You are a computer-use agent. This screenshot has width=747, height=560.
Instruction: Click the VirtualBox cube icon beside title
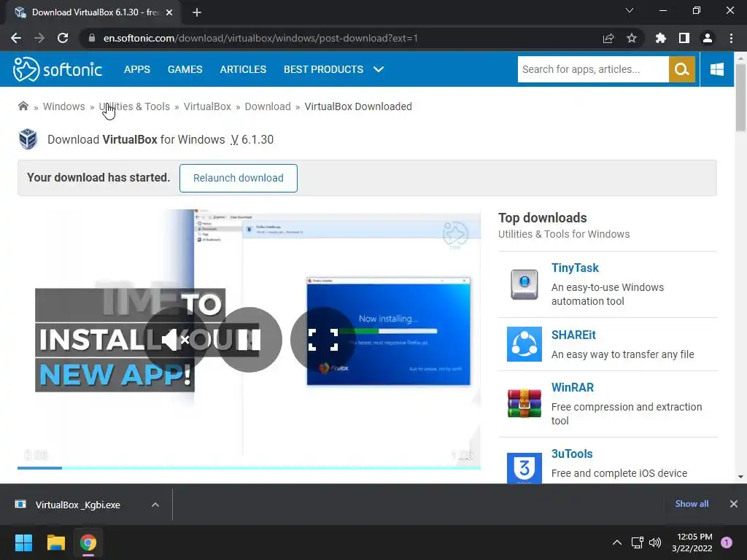[28, 139]
